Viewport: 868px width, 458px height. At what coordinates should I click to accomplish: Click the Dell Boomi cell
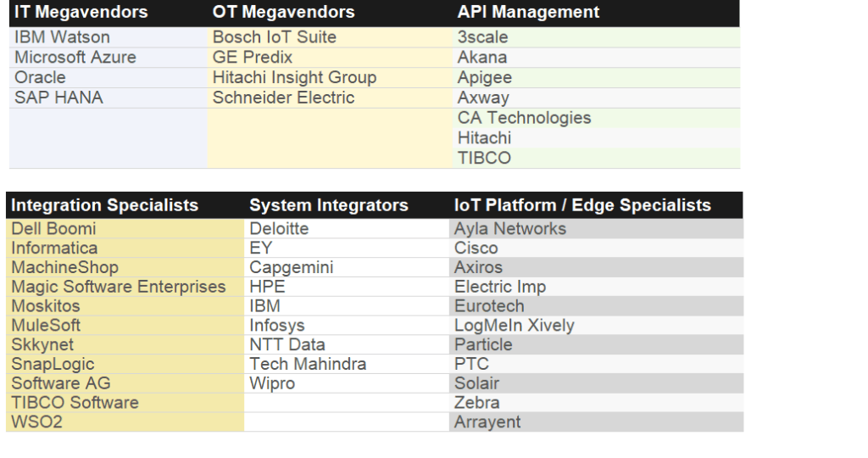pos(53,229)
